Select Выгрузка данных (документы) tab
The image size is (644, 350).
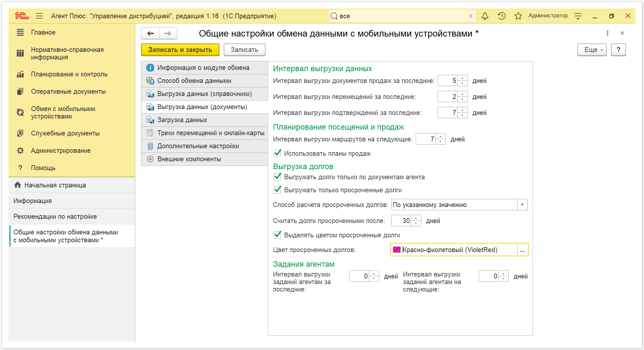click(x=204, y=107)
